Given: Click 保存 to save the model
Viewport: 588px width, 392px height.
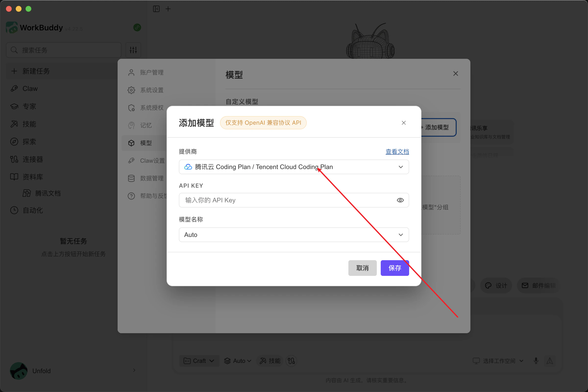Looking at the screenshot, I should pyautogui.click(x=395, y=268).
